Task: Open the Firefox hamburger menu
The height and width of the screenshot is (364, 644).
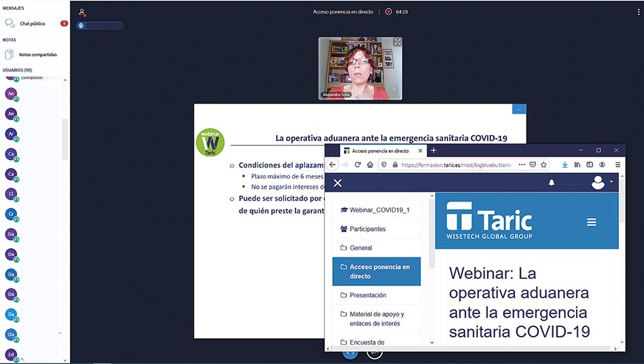Action: (x=618, y=164)
